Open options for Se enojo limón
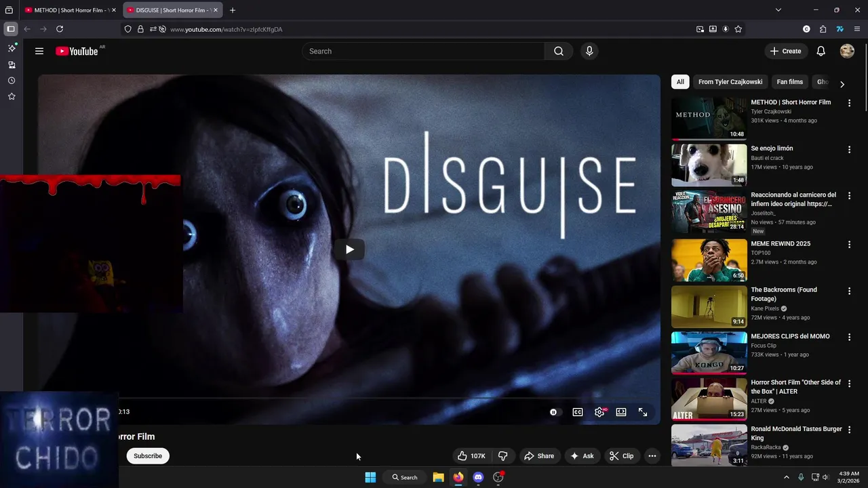This screenshot has height=488, width=868. click(849, 149)
